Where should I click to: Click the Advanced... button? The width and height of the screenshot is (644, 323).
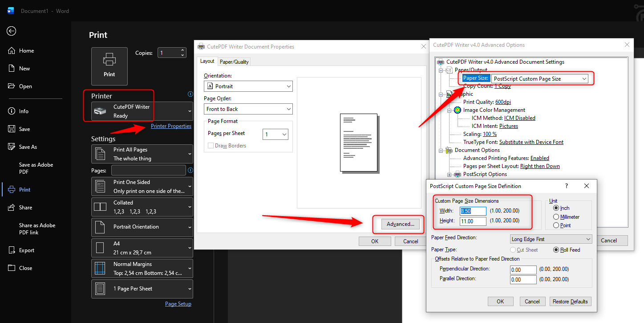401,224
